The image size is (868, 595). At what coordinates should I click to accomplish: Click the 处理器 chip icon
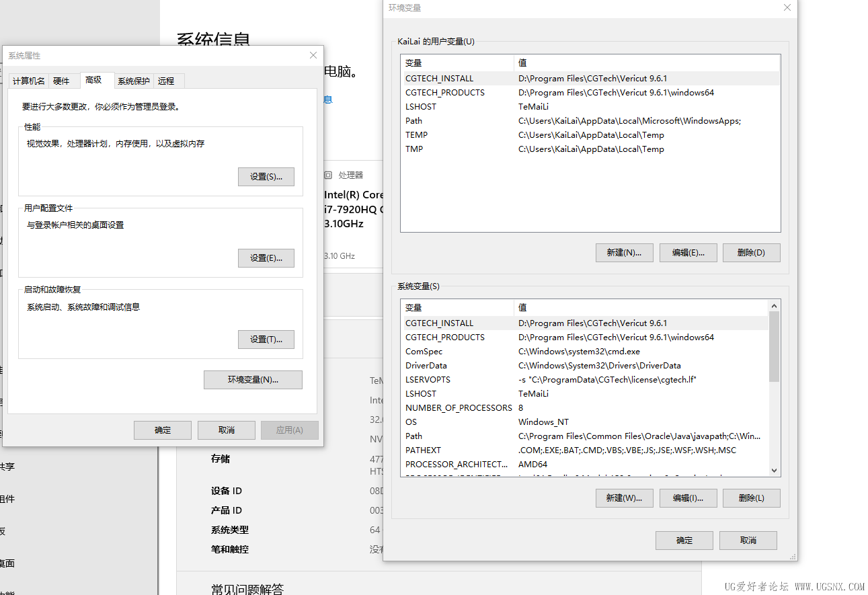pos(328,175)
